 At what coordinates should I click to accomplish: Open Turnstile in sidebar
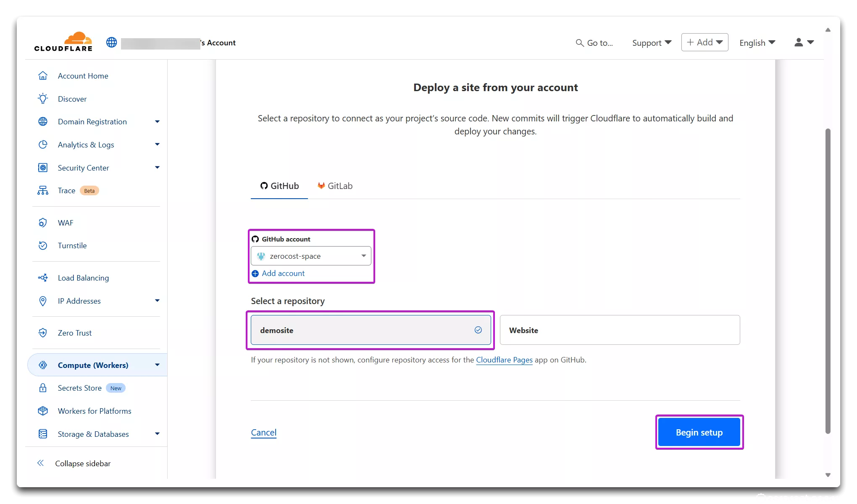72,246
